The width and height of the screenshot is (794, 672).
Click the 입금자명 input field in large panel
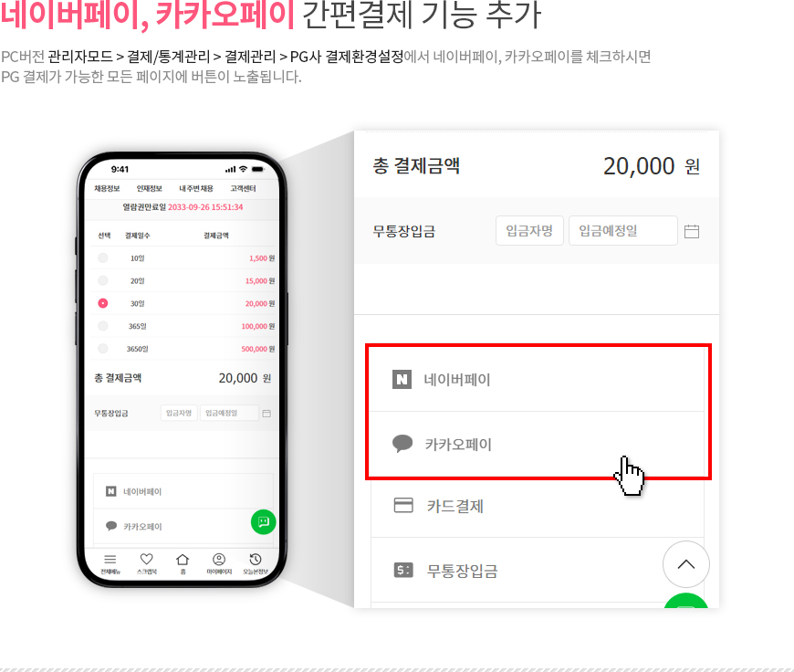click(x=529, y=231)
